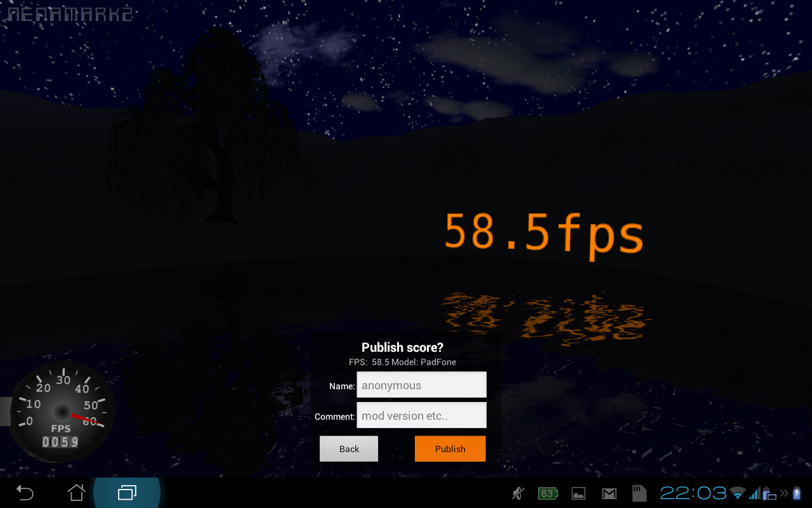Screen dimensions: 812x508
Task: Focus the Name field showing anonymous
Action: point(421,385)
